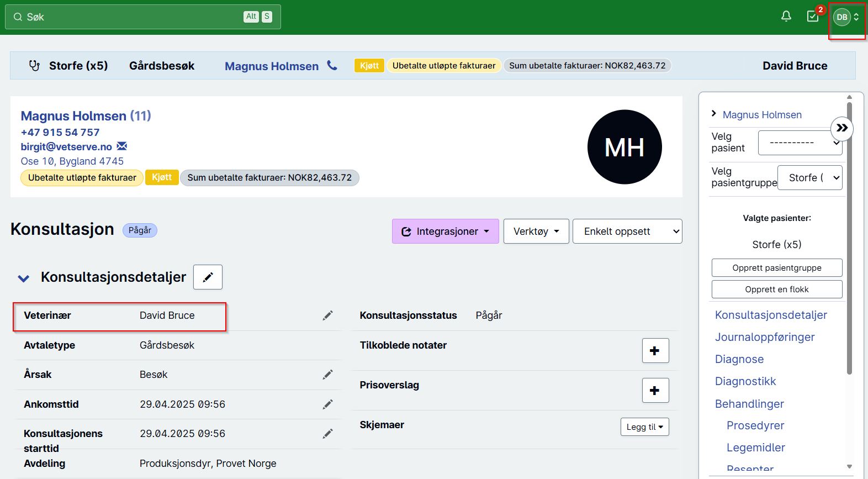Image resolution: width=868 pixels, height=479 pixels.
Task: Open the Verktøy dropdown
Action: [536, 231]
